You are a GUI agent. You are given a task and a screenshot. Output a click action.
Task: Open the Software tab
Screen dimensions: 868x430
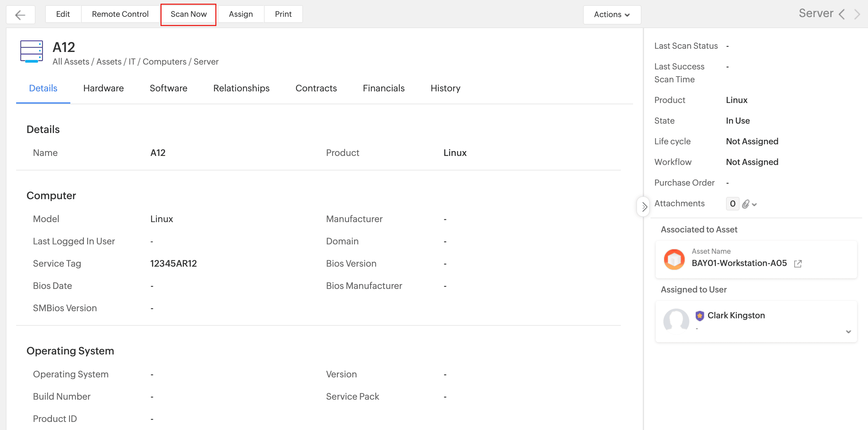tap(168, 88)
